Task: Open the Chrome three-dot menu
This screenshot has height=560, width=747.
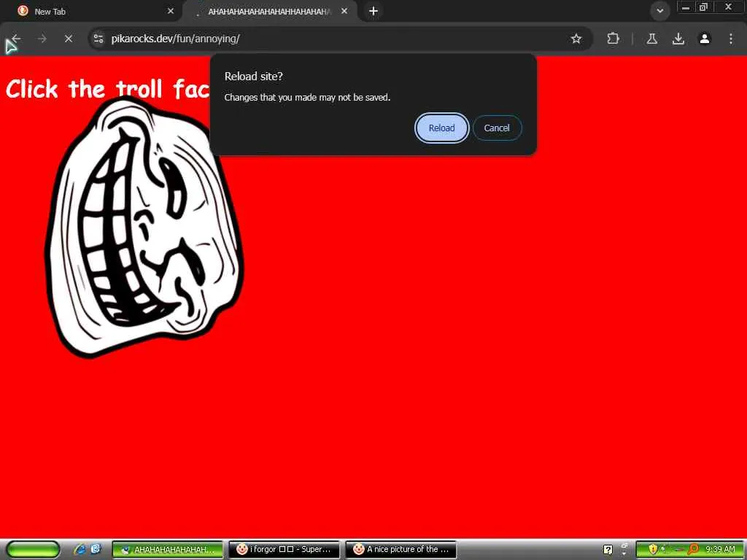Action: tap(731, 39)
